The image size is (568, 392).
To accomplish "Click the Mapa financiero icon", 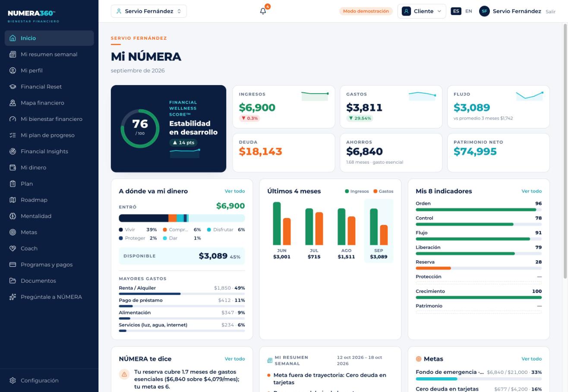I will tap(13, 103).
